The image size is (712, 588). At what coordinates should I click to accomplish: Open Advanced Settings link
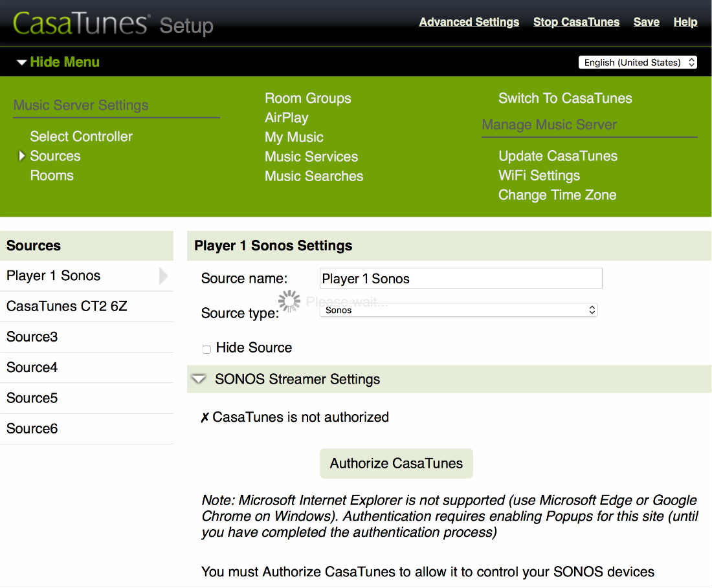point(469,22)
